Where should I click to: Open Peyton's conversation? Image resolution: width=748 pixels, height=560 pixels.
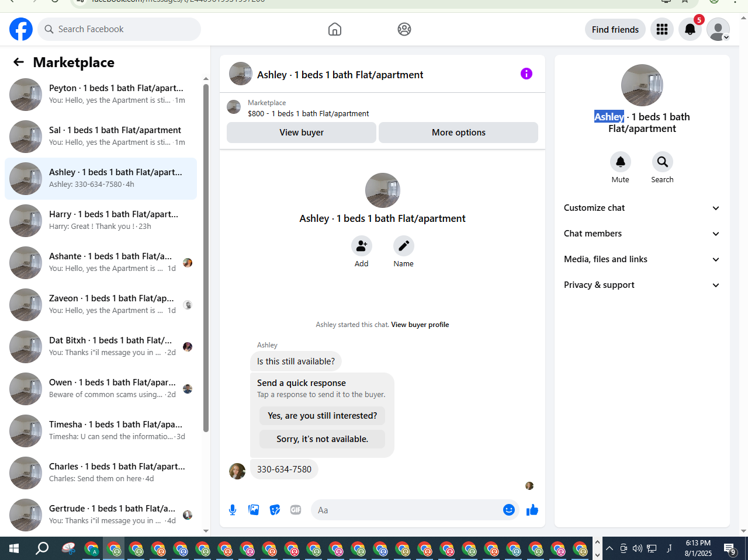coord(101,95)
